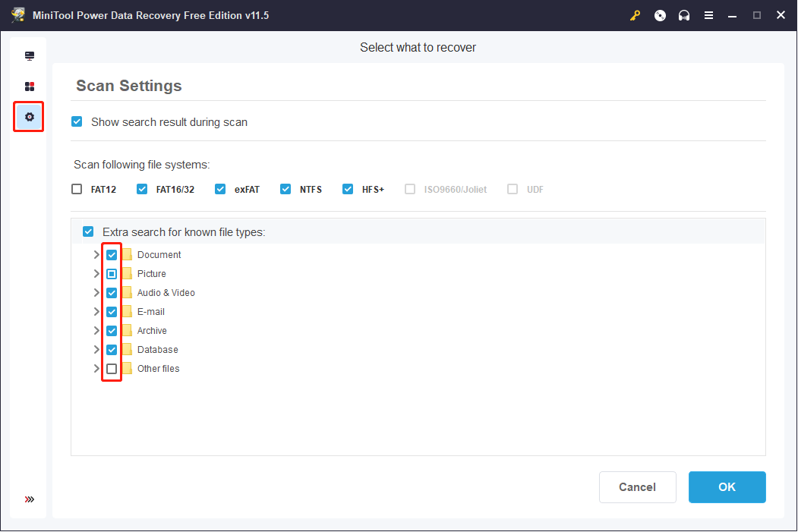Click the Picture folder icon
The image size is (798, 532).
click(x=128, y=274)
